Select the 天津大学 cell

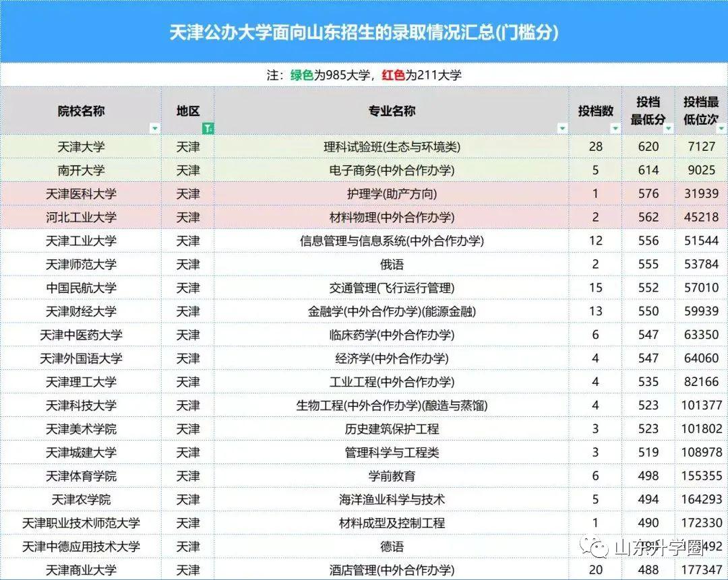coord(81,146)
